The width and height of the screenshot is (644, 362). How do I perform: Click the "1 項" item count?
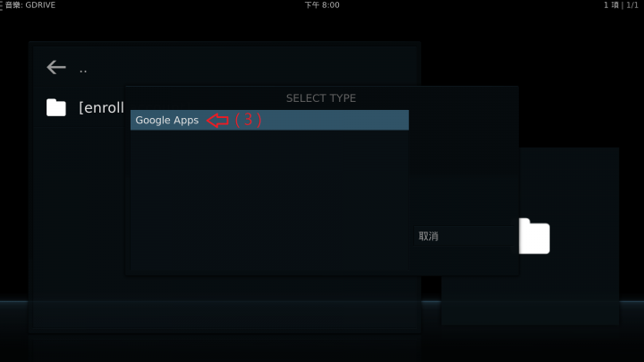[611, 5]
